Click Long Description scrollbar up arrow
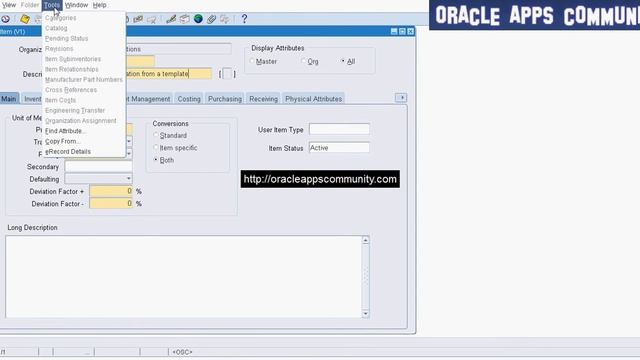This screenshot has width=640, height=360. tap(365, 240)
